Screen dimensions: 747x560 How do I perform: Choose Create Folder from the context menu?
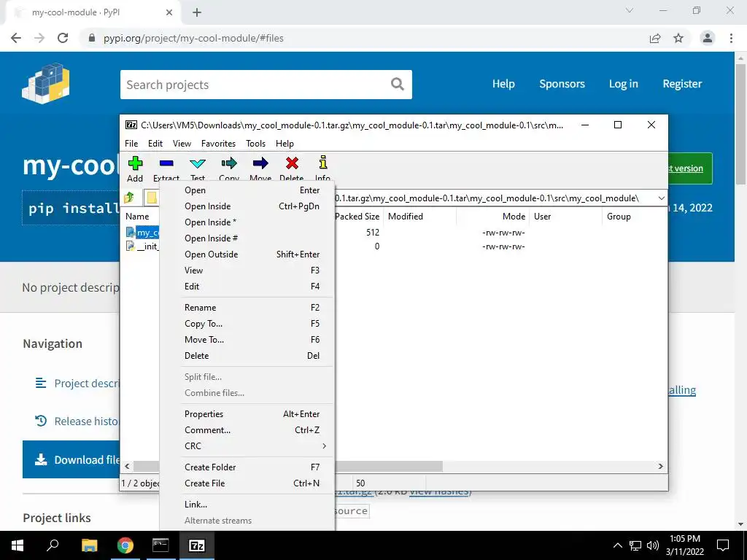tap(247, 467)
